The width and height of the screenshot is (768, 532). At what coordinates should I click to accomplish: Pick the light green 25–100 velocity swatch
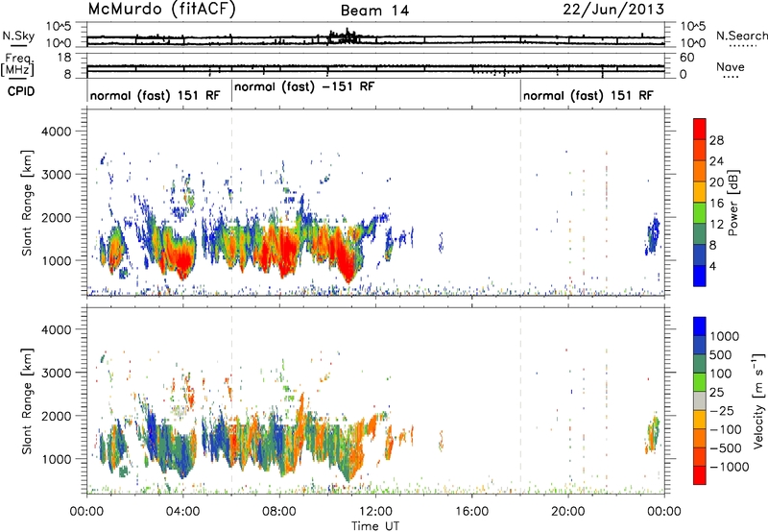(x=700, y=382)
